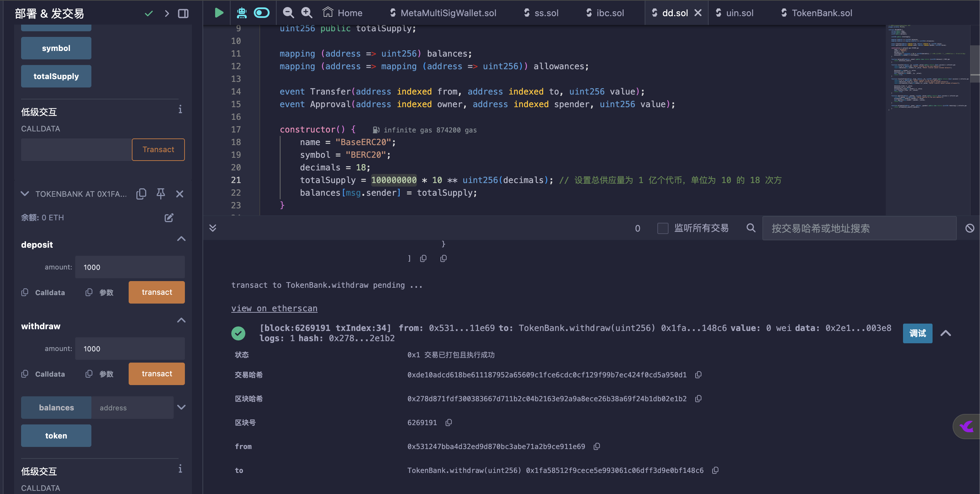Toggle the side panel layout icon
Screen dimensions: 980x494
[183, 13]
